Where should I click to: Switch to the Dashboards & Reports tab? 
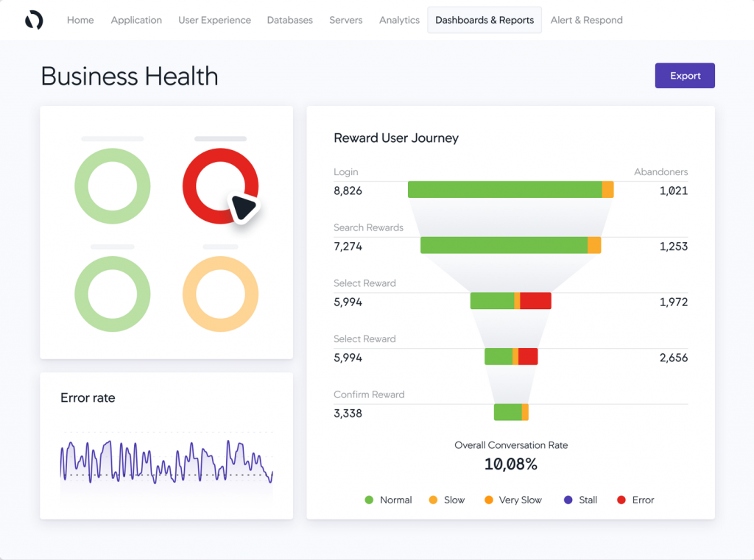click(x=484, y=20)
